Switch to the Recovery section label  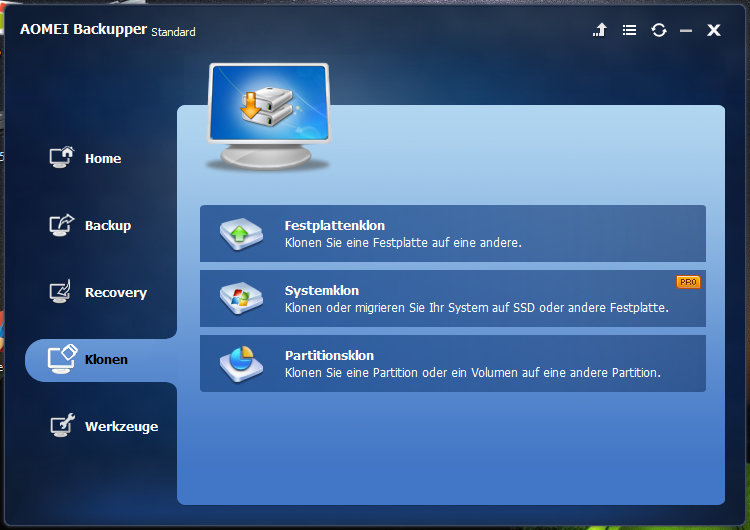pos(116,292)
